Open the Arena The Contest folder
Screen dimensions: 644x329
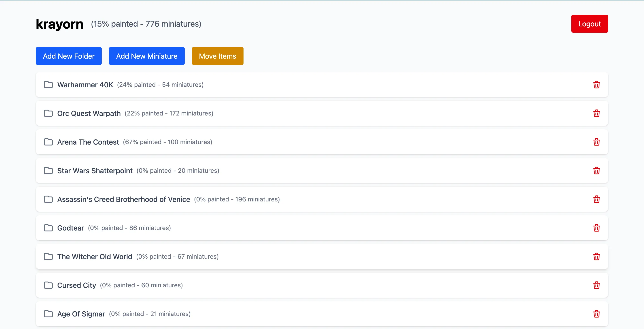tap(88, 142)
